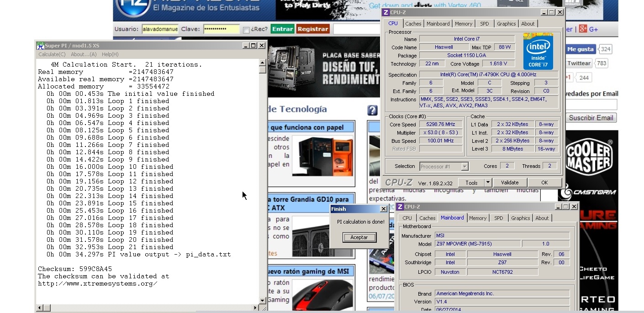This screenshot has height=313, width=644.
Task: Click the Validate button in CPU-Z
Action: [x=509, y=183]
